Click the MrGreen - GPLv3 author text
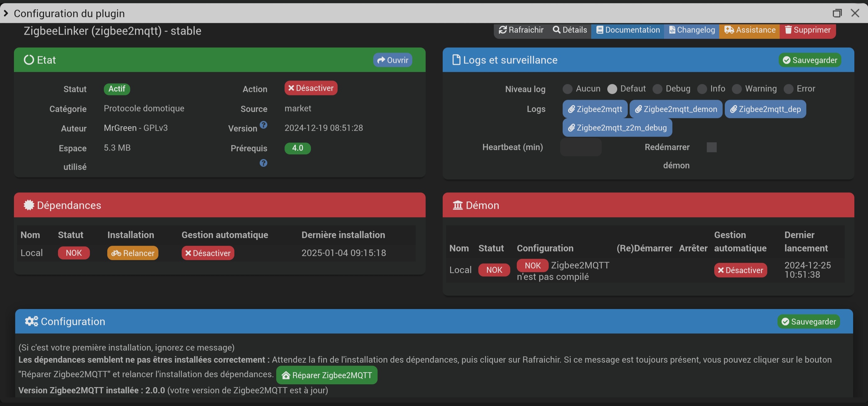 (x=136, y=128)
